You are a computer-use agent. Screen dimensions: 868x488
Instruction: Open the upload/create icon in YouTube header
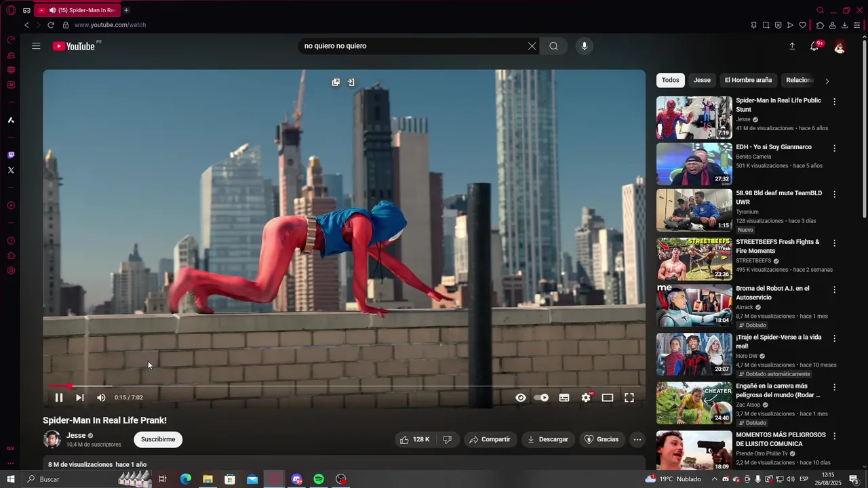(792, 46)
